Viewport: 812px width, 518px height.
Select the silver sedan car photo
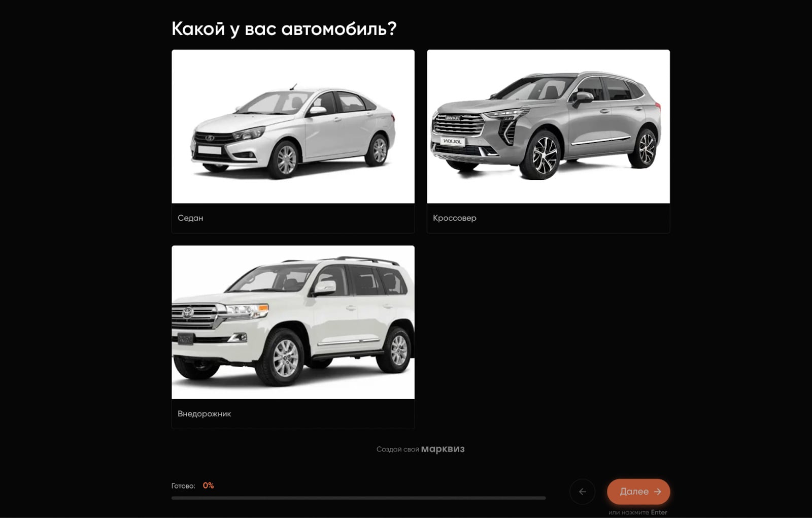(293, 126)
